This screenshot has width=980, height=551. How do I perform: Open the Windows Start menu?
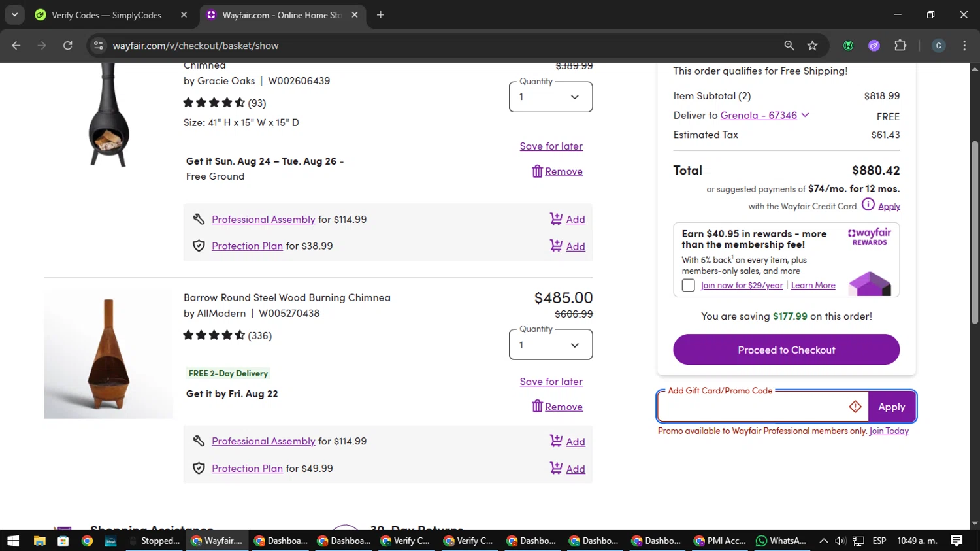[x=13, y=541]
